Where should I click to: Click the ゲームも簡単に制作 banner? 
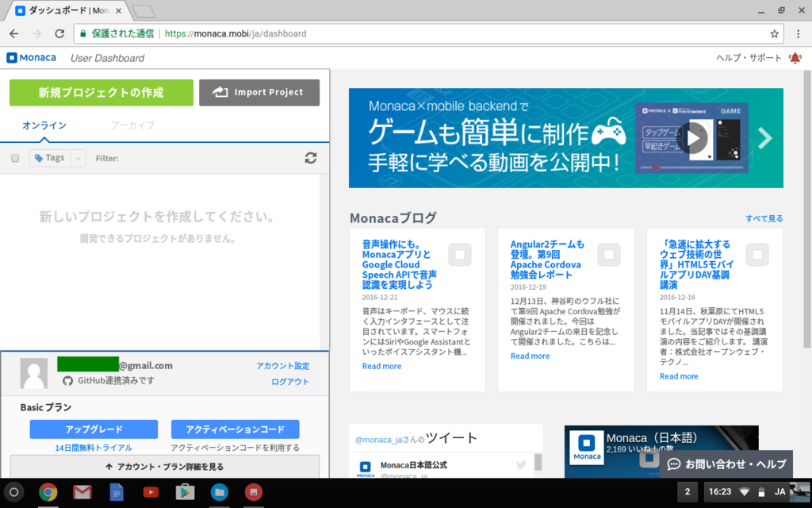[x=566, y=138]
